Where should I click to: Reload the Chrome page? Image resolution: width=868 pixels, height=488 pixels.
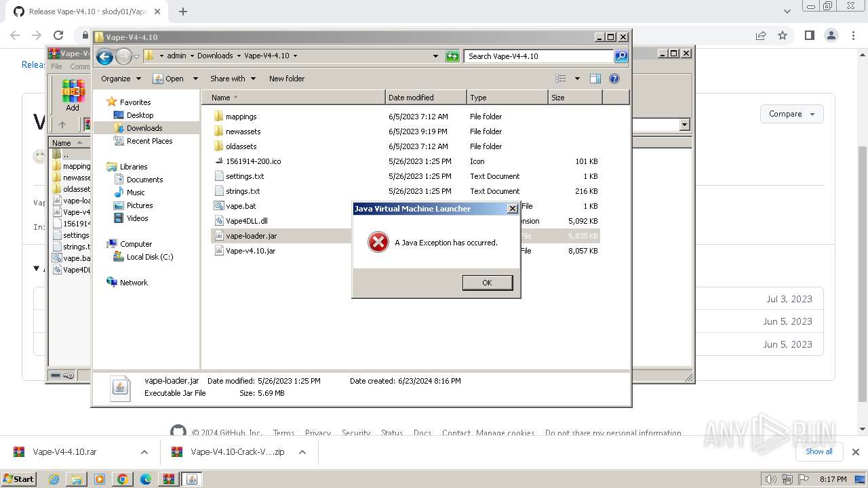click(58, 35)
